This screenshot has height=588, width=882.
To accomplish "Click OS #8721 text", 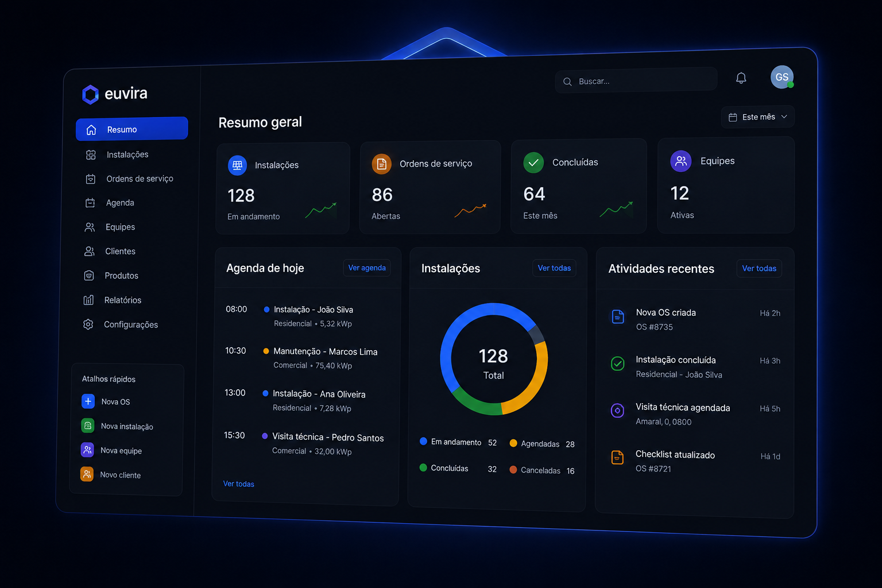I will [x=653, y=469].
